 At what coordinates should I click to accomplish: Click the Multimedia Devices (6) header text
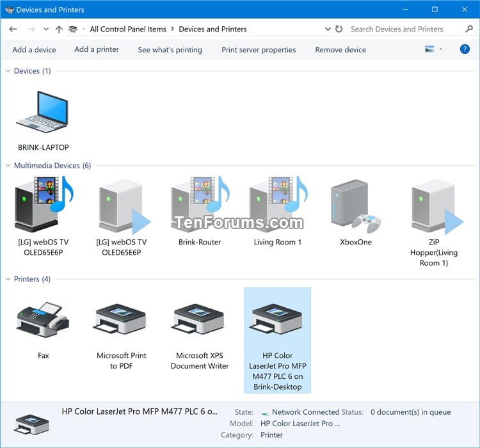pyautogui.click(x=52, y=166)
